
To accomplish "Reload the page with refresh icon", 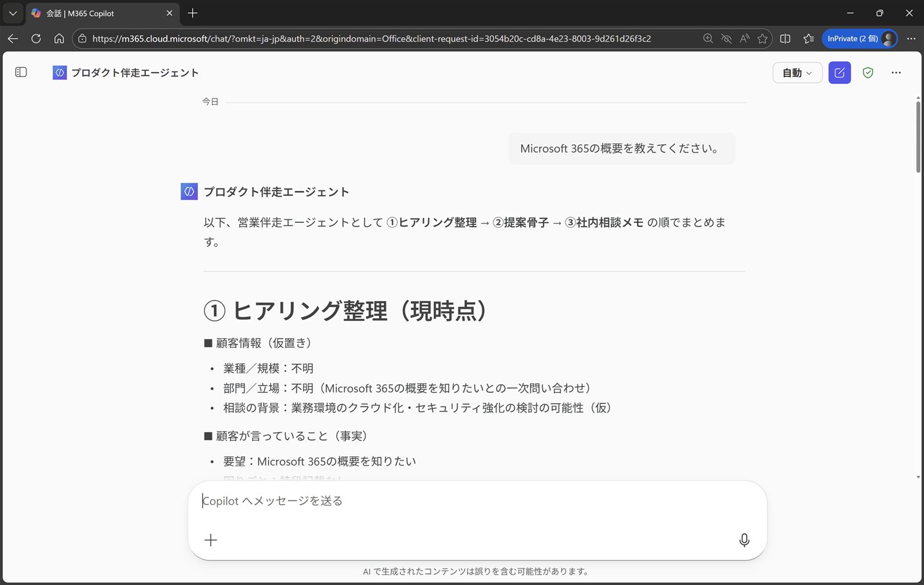I will 36,38.
